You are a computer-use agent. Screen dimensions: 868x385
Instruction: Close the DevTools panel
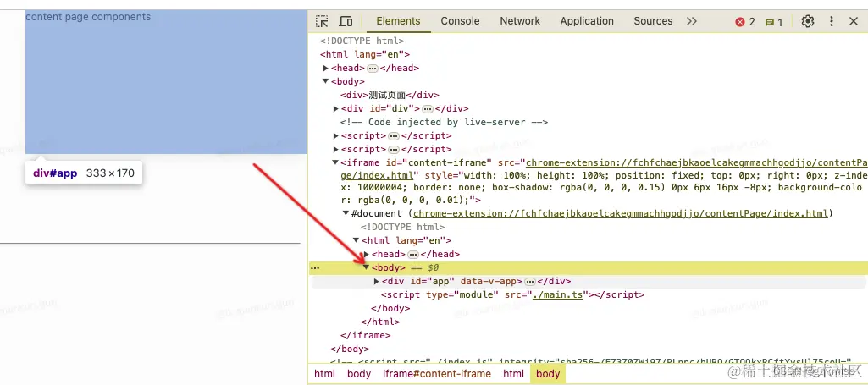click(853, 21)
